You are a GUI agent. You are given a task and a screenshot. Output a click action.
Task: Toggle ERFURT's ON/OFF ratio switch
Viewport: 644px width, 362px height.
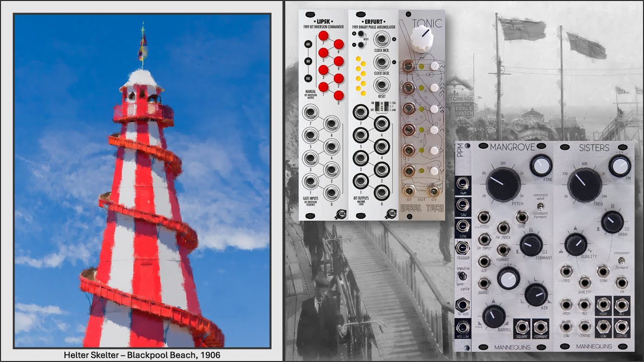pos(377,107)
